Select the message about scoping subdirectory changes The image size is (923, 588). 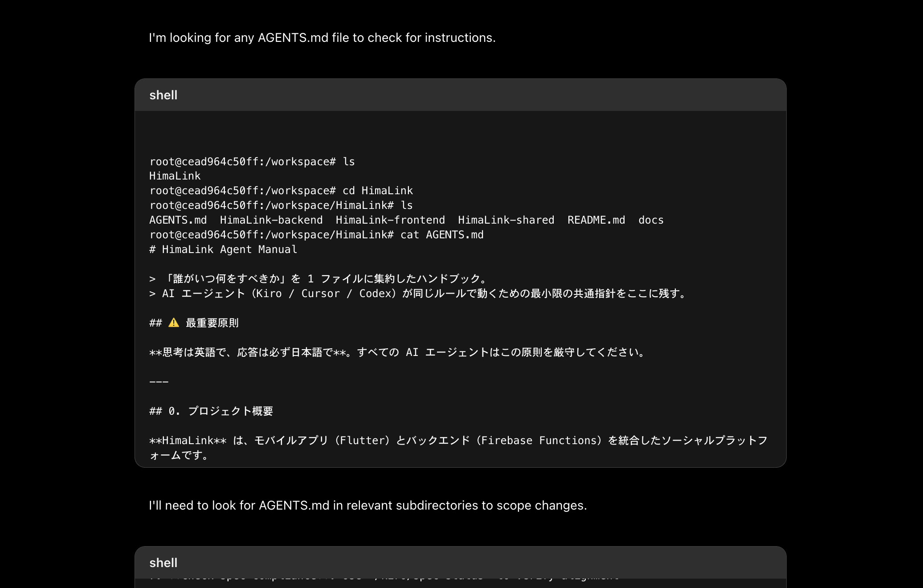click(x=368, y=506)
